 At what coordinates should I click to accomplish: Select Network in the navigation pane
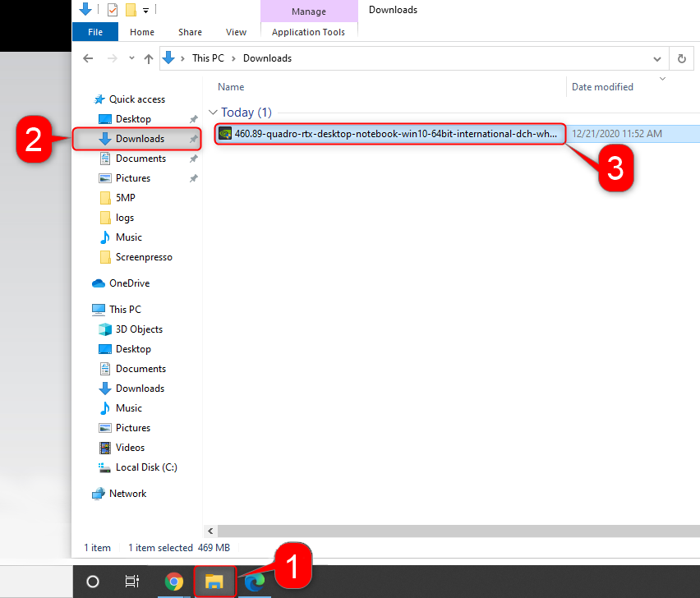[127, 494]
